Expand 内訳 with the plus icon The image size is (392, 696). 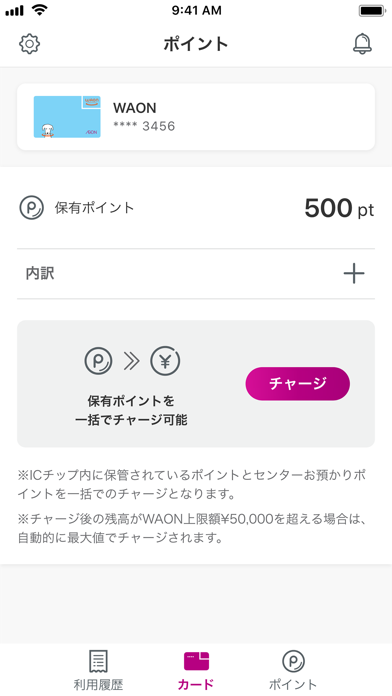tap(354, 274)
